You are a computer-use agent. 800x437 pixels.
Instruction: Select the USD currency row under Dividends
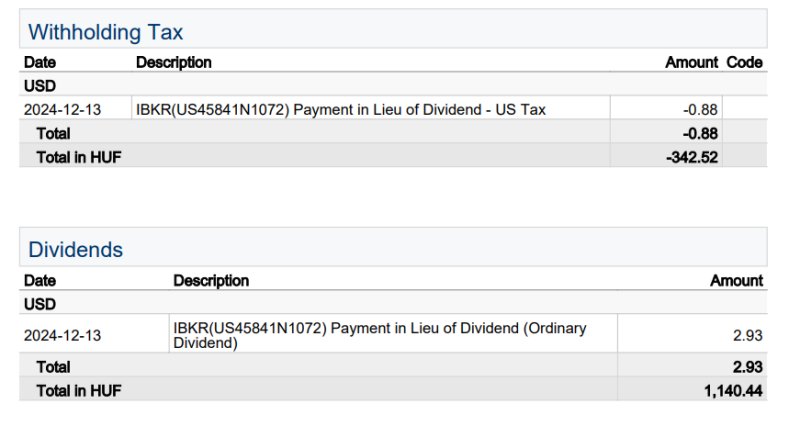tap(40, 304)
